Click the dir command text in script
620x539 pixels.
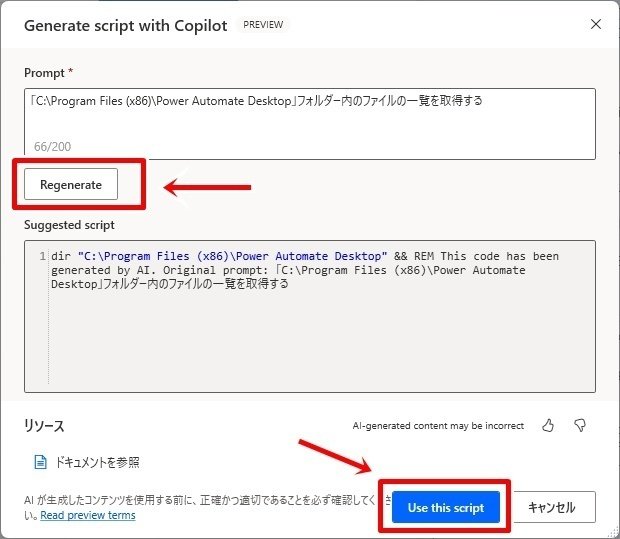pyautogui.click(x=61, y=256)
